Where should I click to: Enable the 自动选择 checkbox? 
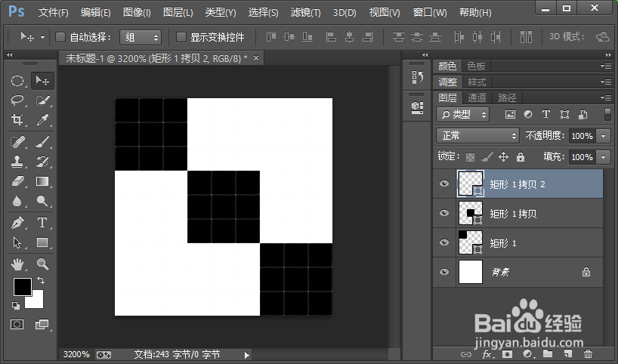tap(60, 37)
